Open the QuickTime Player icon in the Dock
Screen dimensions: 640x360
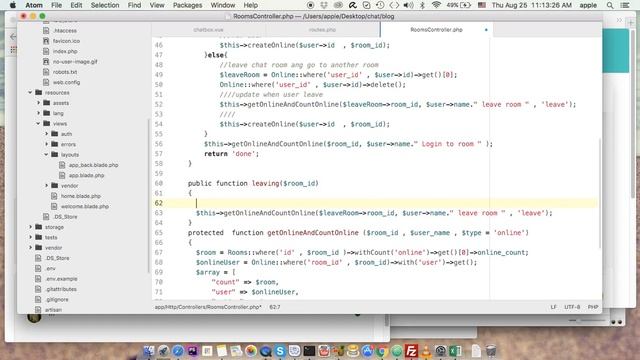265,351
